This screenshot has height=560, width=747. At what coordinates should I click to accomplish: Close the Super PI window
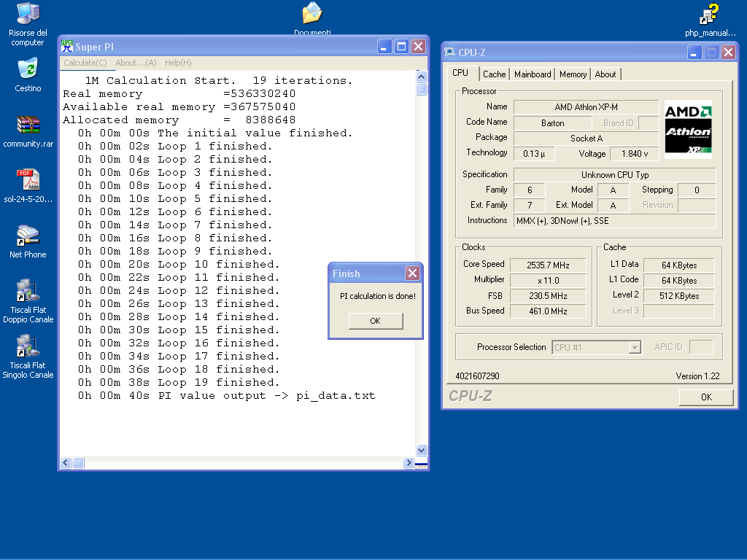click(418, 46)
